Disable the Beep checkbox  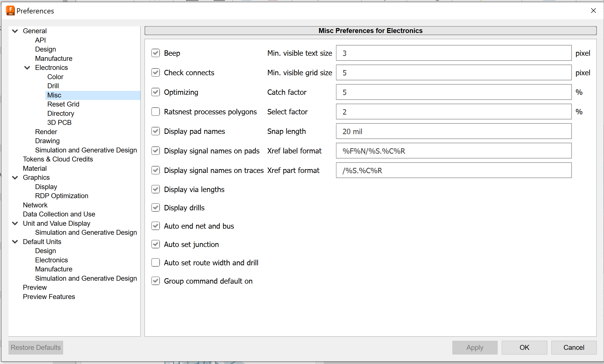click(x=156, y=53)
